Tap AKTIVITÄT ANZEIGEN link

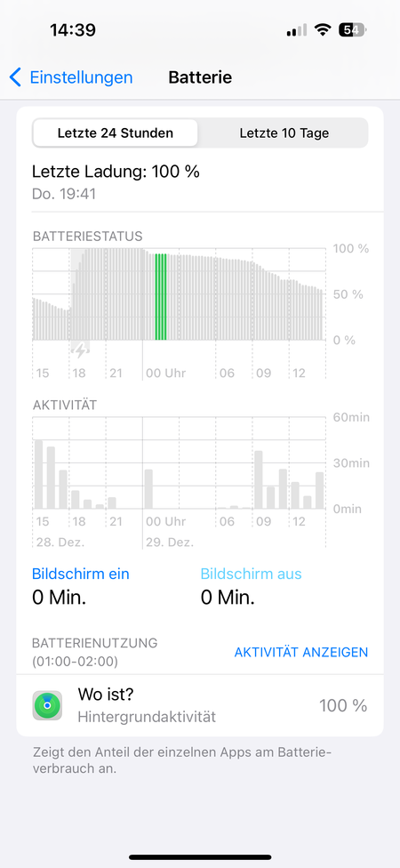[301, 652]
